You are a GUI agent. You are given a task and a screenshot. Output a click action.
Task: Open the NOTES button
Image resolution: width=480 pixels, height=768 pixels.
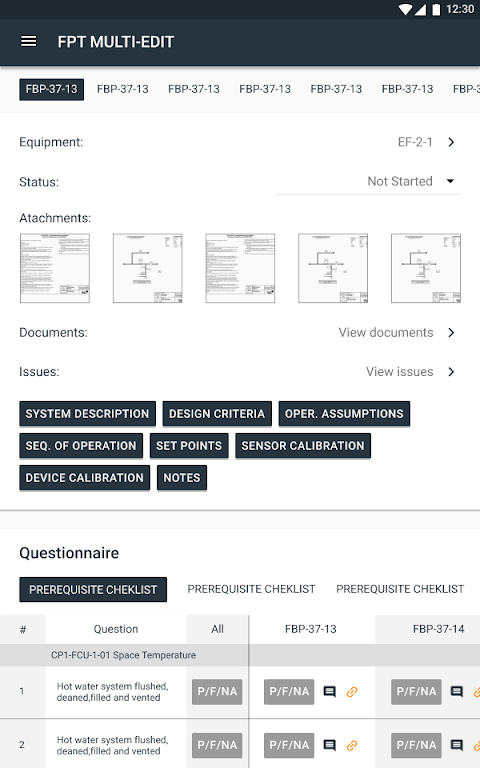click(182, 477)
